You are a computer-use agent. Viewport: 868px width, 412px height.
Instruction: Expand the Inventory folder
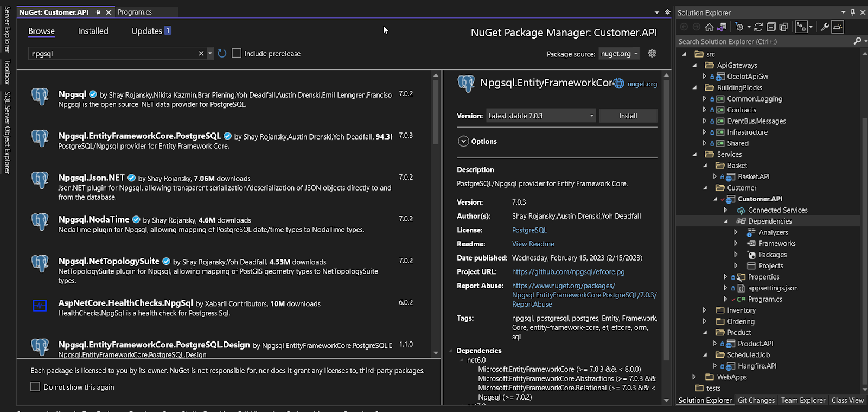click(x=705, y=310)
